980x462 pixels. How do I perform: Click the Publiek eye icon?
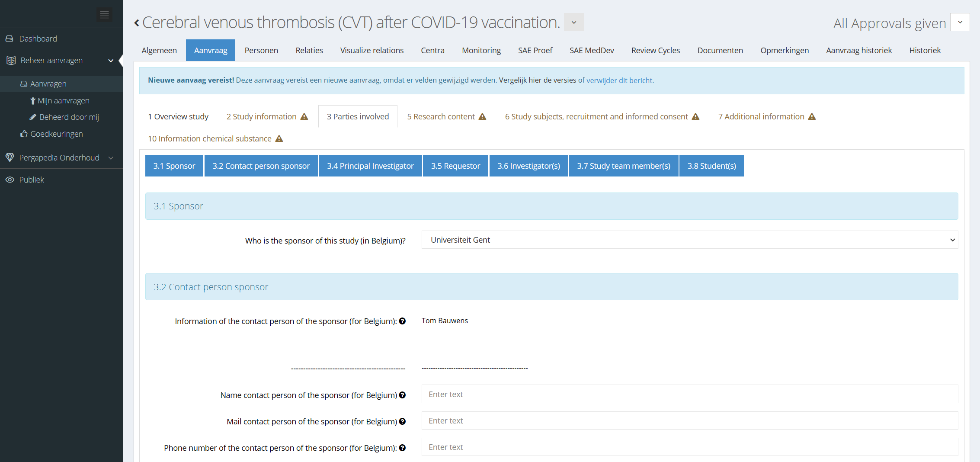pyautogui.click(x=10, y=180)
